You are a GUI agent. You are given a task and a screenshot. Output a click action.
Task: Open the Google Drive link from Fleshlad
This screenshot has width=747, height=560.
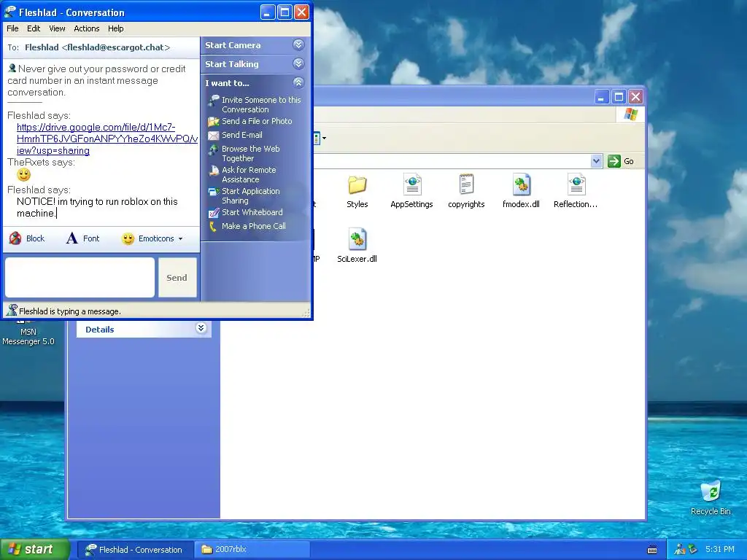point(107,139)
